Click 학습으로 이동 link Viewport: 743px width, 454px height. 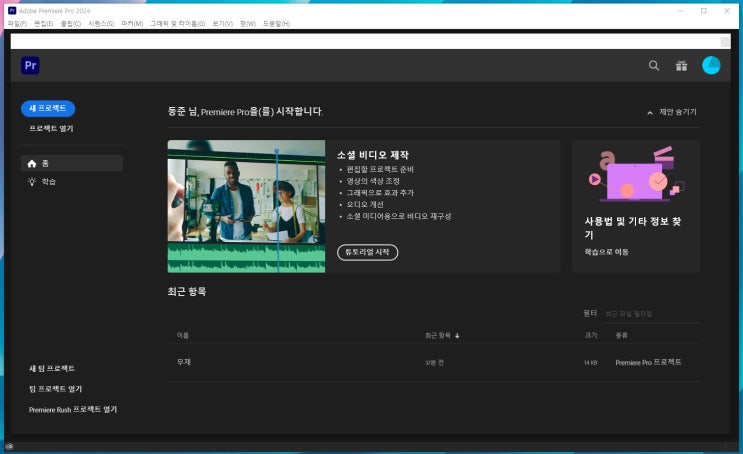606,252
